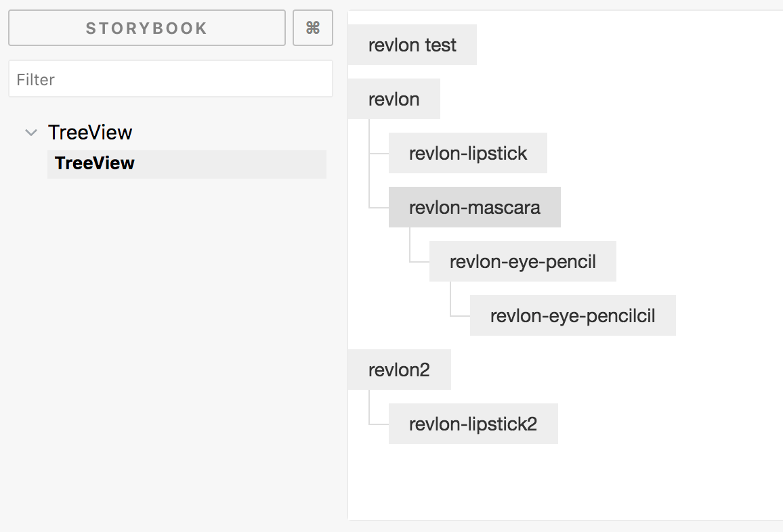Click the highlighted 'revlon-mascara' node

pos(474,207)
